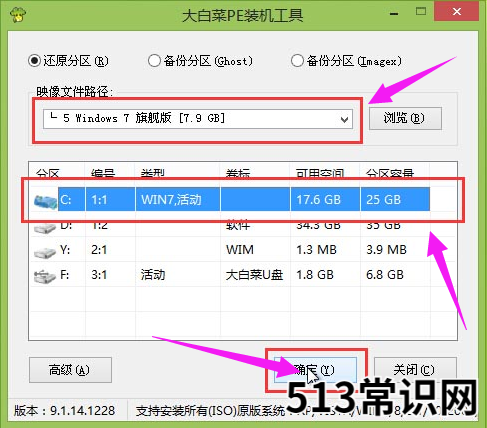The width and height of the screenshot is (487, 428).
Task: Click the D: drive icon
Action: [x=45, y=228]
